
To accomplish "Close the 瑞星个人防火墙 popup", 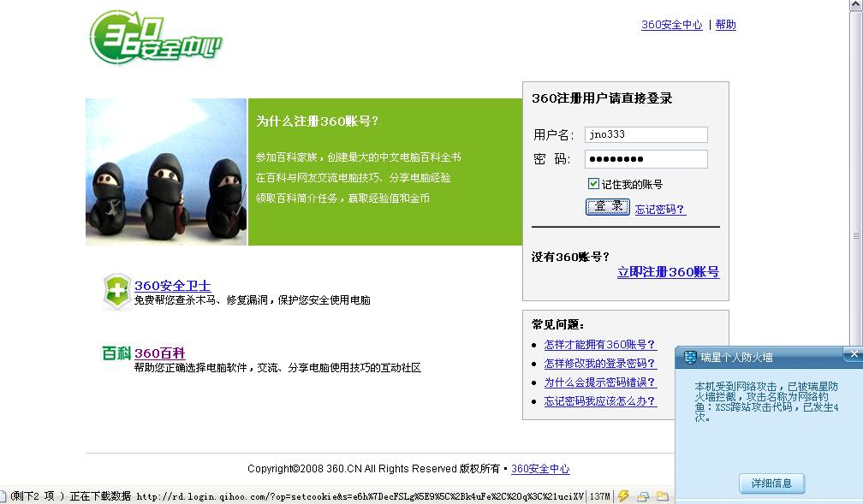I will (854, 353).
